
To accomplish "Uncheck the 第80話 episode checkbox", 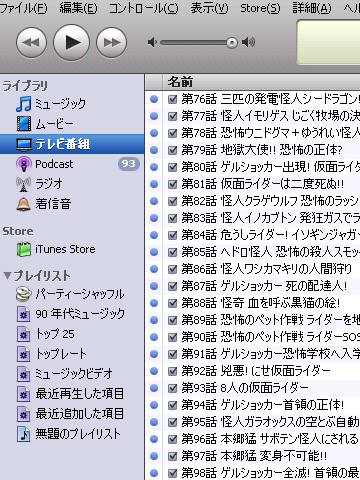I will click(173, 167).
